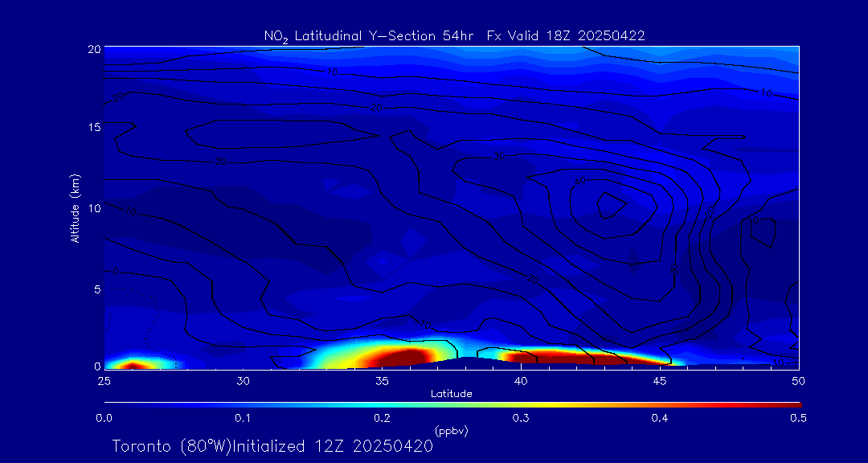Click latitude tick label 50 at axis end
This screenshot has width=868, height=463.
tap(798, 379)
